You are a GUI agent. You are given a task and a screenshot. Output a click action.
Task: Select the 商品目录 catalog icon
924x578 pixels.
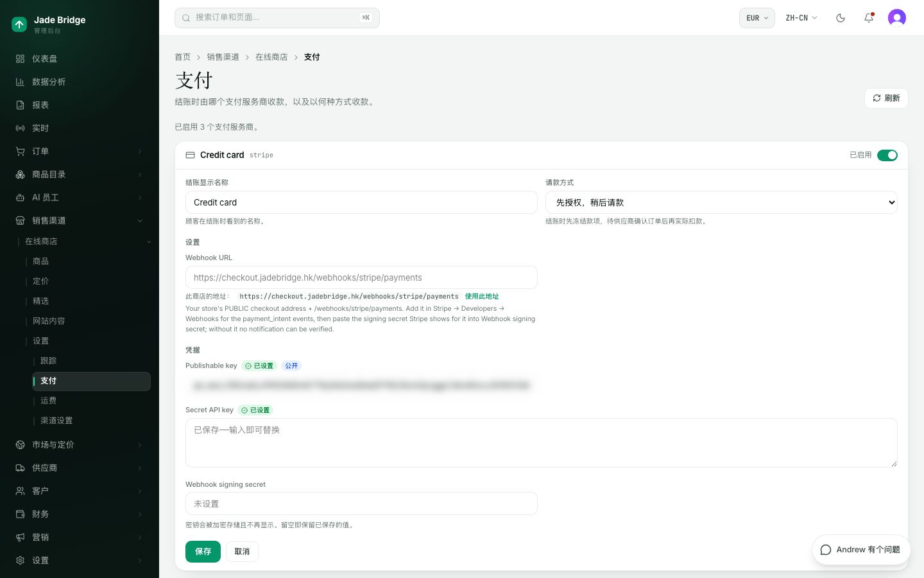[20, 174]
